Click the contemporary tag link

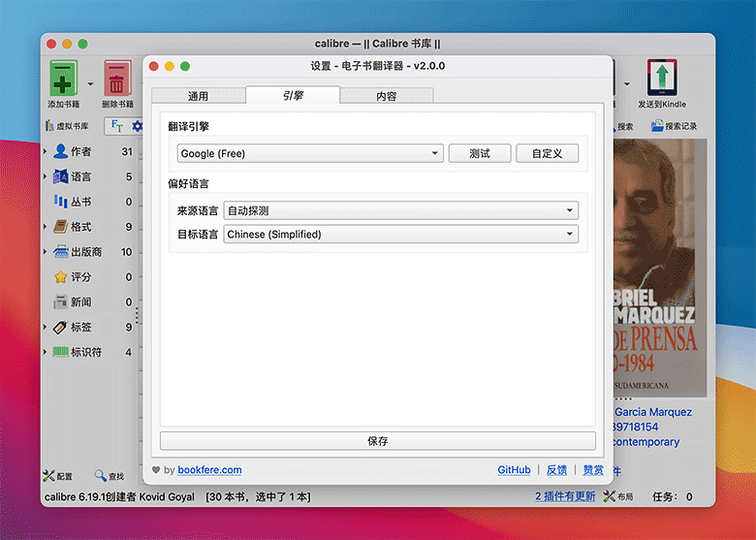pos(646,442)
